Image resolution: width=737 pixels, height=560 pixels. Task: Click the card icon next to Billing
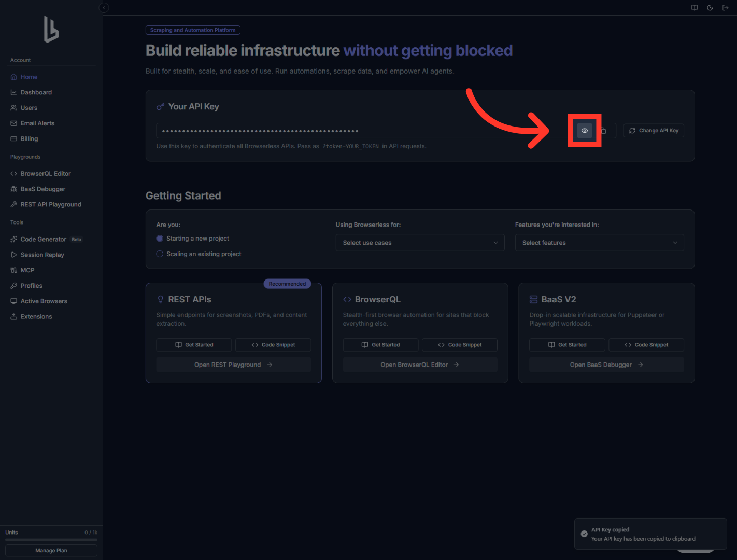click(x=14, y=139)
